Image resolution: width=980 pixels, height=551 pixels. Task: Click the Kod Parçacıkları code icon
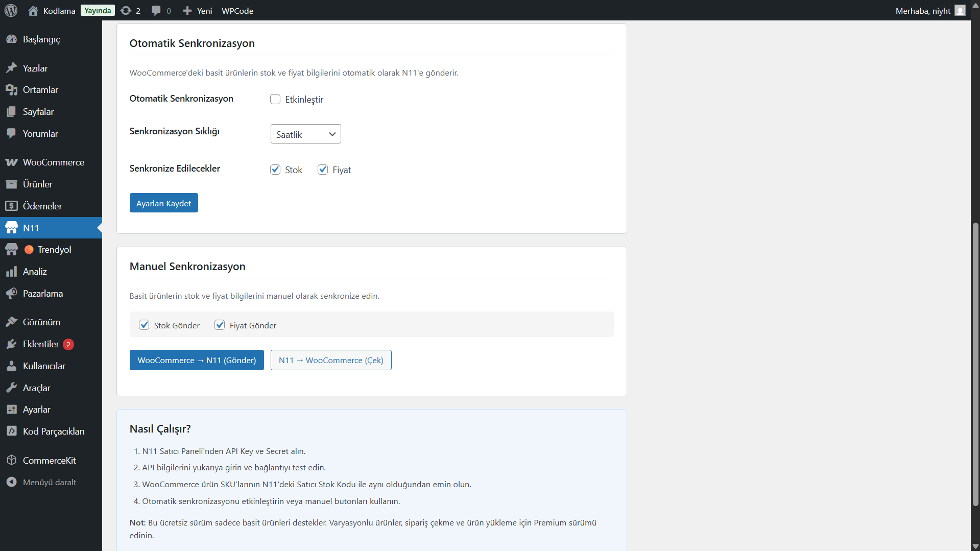pos(12,432)
